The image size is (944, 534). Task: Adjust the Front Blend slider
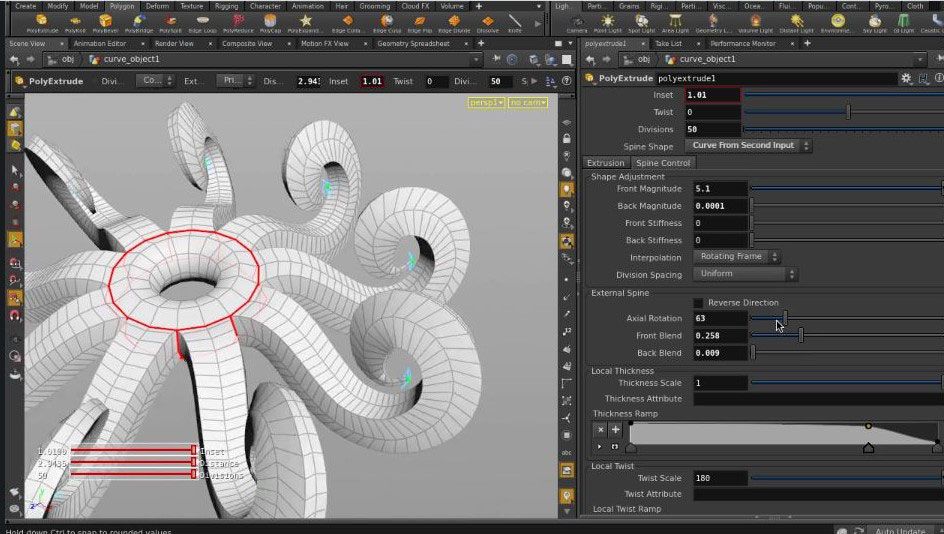click(801, 336)
